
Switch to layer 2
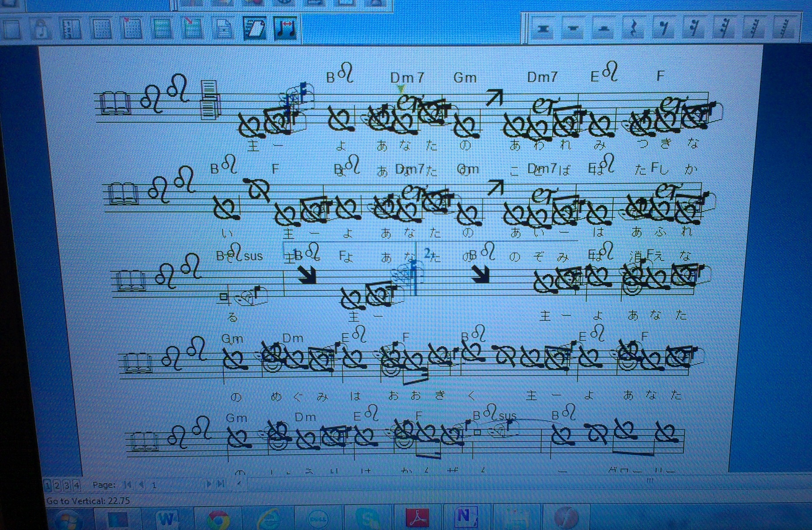tap(57, 485)
